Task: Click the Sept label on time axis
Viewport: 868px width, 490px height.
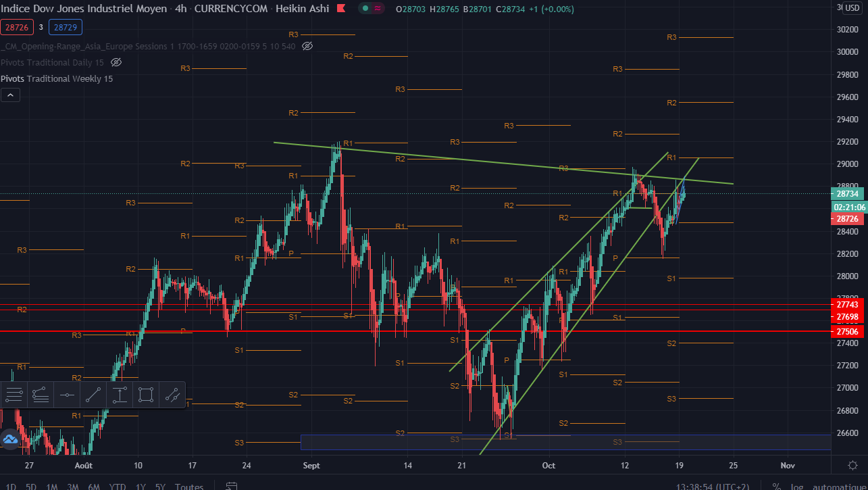Action: (x=311, y=465)
